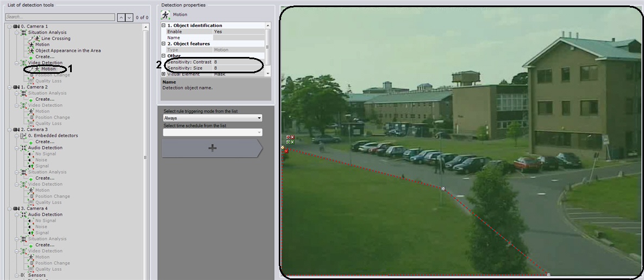Click the Quality Loss icon under Camera 3
The height and width of the screenshot is (280, 644).
click(x=31, y=202)
